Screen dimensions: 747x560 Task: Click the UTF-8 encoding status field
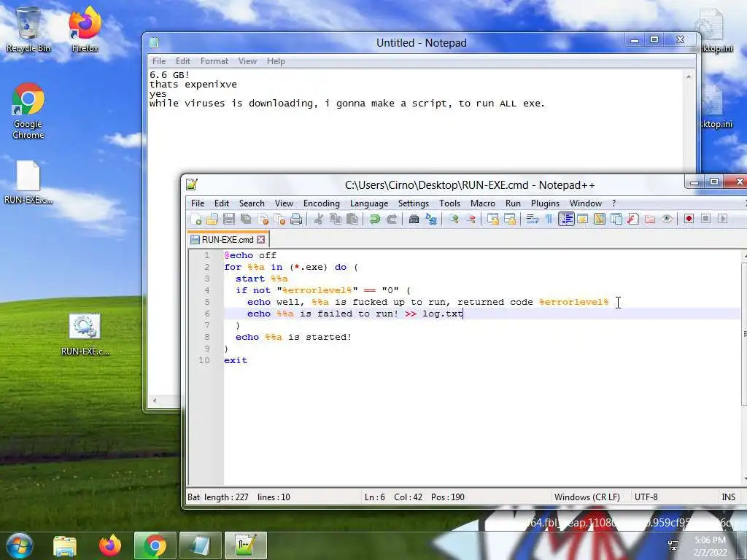[646, 497]
